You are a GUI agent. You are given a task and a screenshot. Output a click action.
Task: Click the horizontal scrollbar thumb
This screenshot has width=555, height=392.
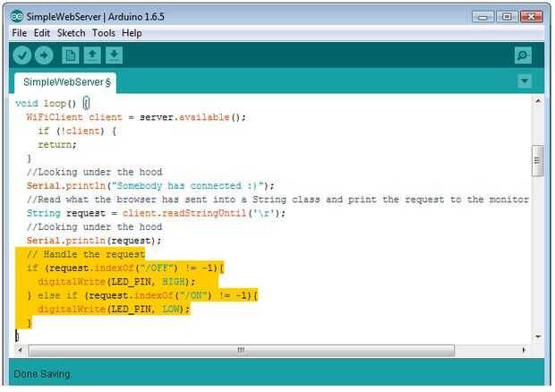coord(242,350)
